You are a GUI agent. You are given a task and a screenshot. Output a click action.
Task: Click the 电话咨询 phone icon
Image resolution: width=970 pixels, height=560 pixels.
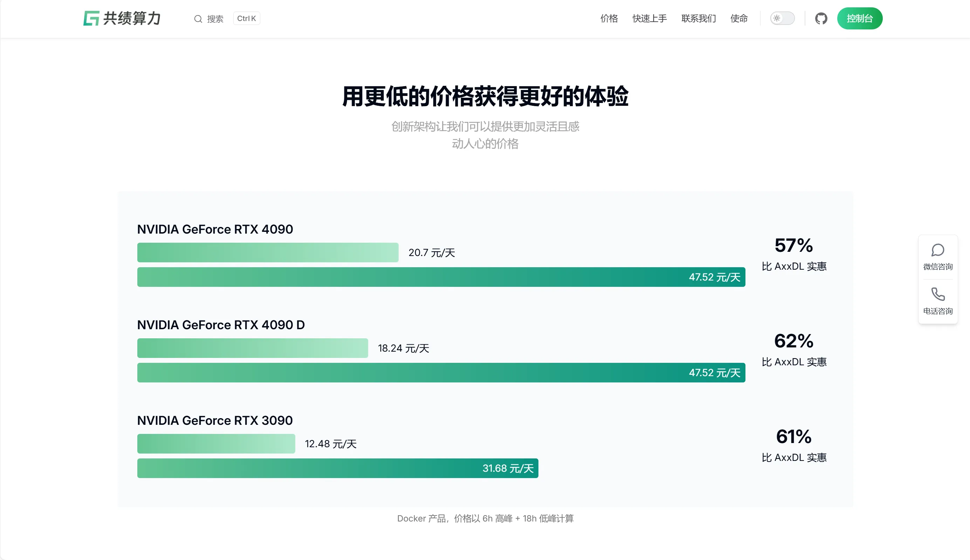click(x=938, y=294)
